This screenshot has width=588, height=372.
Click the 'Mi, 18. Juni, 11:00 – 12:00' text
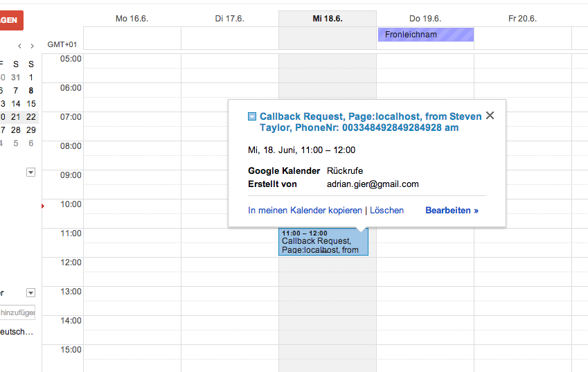tap(301, 150)
